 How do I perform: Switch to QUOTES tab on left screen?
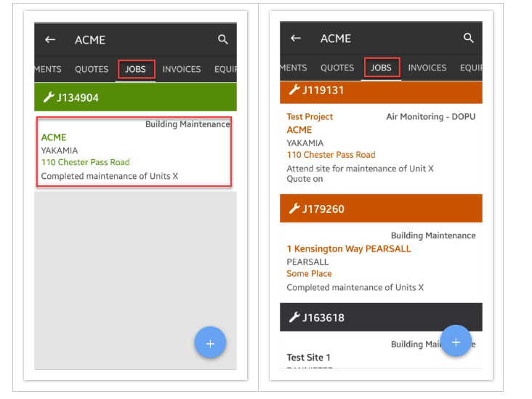pos(92,69)
